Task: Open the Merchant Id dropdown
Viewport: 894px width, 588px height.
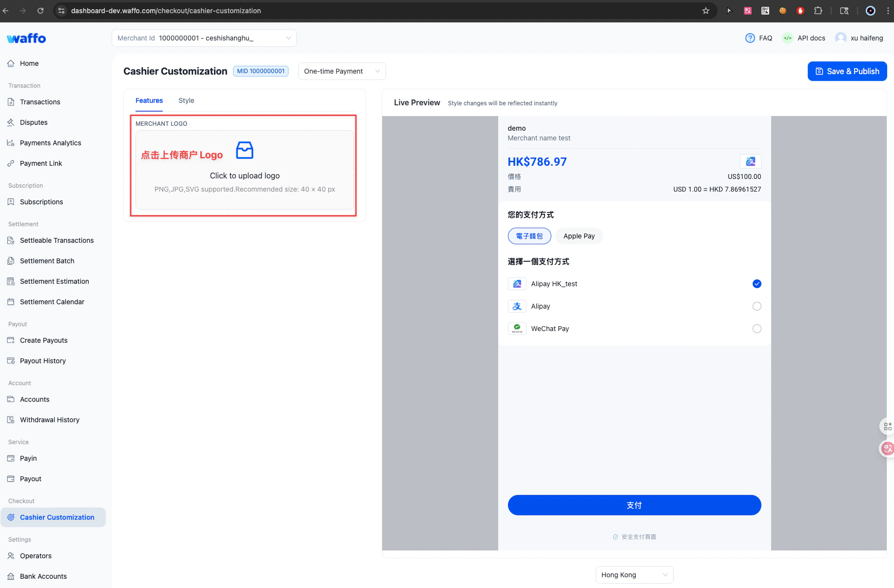Action: coord(204,38)
